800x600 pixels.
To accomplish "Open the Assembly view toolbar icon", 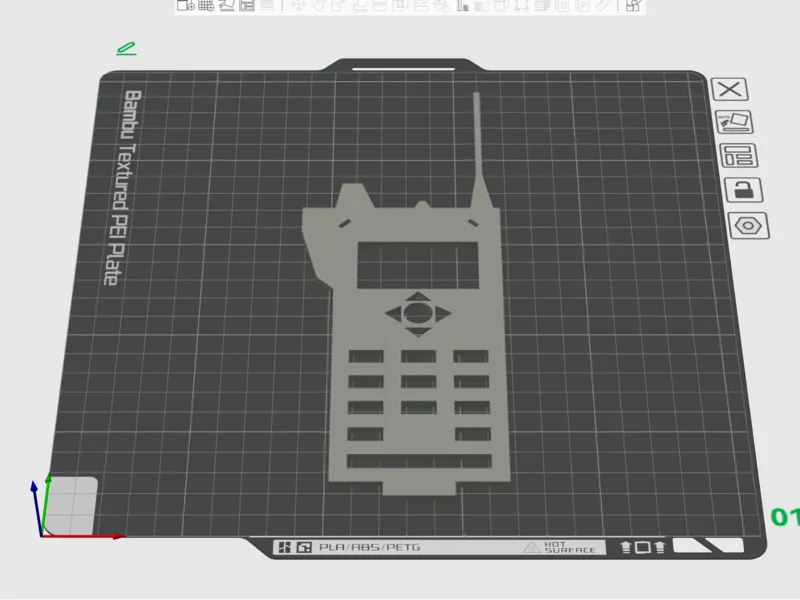I will (633, 6).
